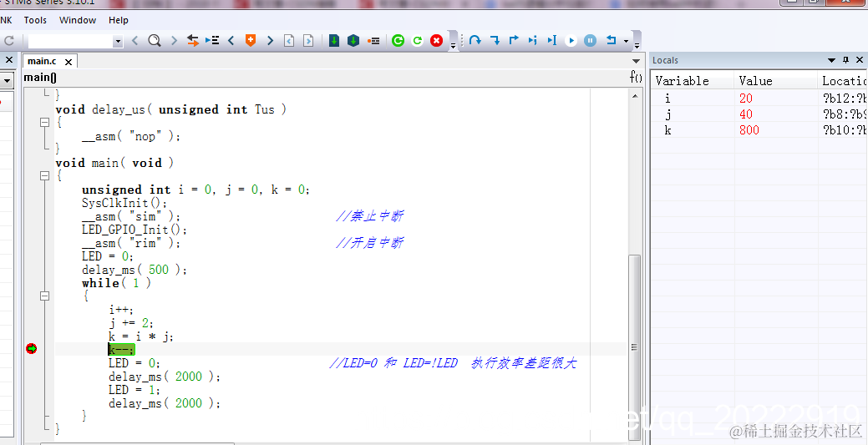Image resolution: width=868 pixels, height=445 pixels.
Task: Click the Navigate Forward page icon
Action: coord(308,40)
